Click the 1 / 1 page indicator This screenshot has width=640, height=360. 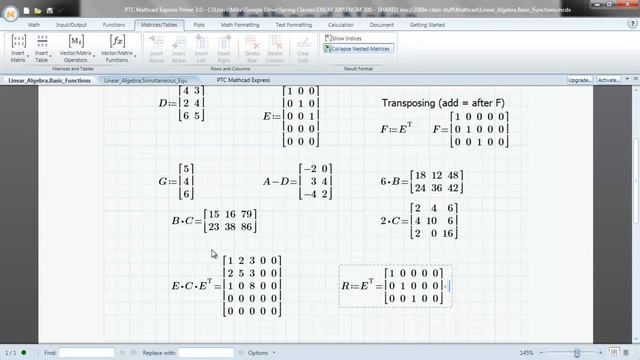[11, 353]
